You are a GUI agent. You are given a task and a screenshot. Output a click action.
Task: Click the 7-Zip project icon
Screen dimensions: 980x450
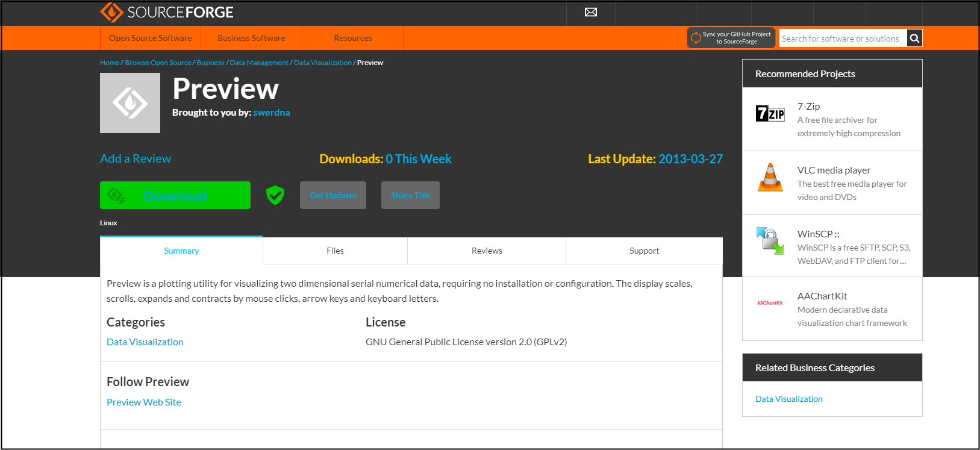pos(770,113)
